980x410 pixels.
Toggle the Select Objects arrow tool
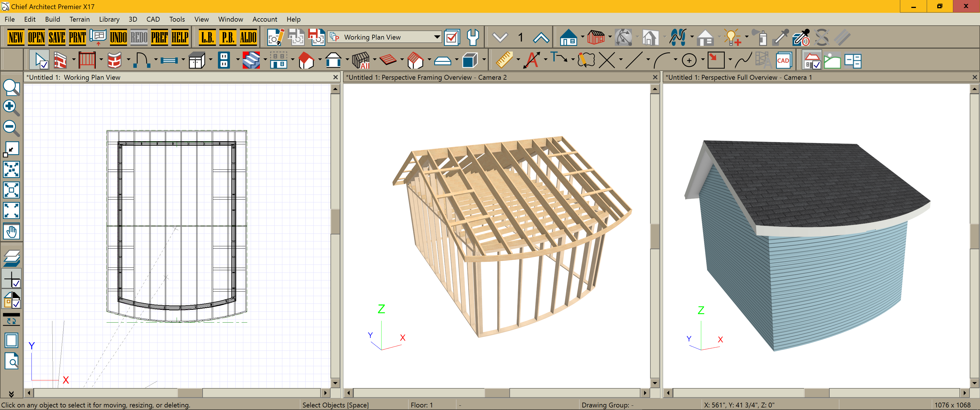[x=40, y=60]
